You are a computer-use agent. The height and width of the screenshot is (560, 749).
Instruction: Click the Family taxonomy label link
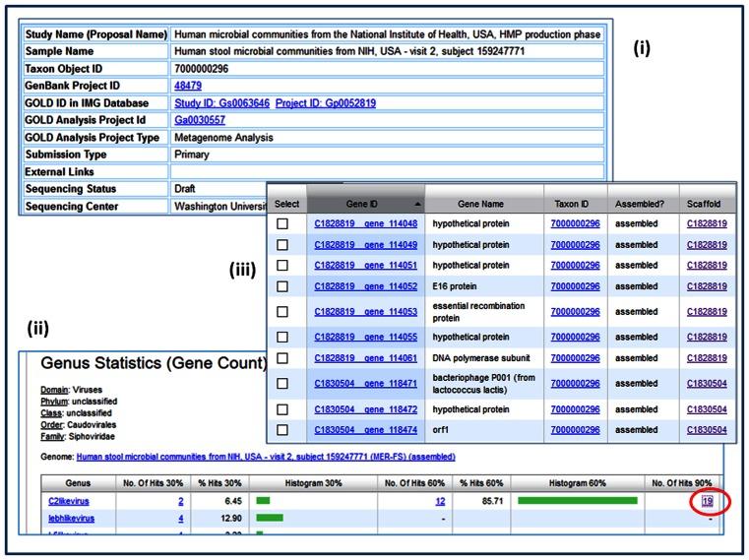point(52,437)
